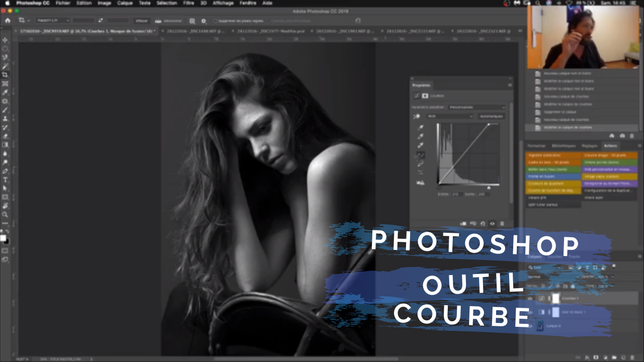Viewport: 644px width, 362px height.
Task: Pick white point eyedropper in Curves
Action: click(x=421, y=145)
